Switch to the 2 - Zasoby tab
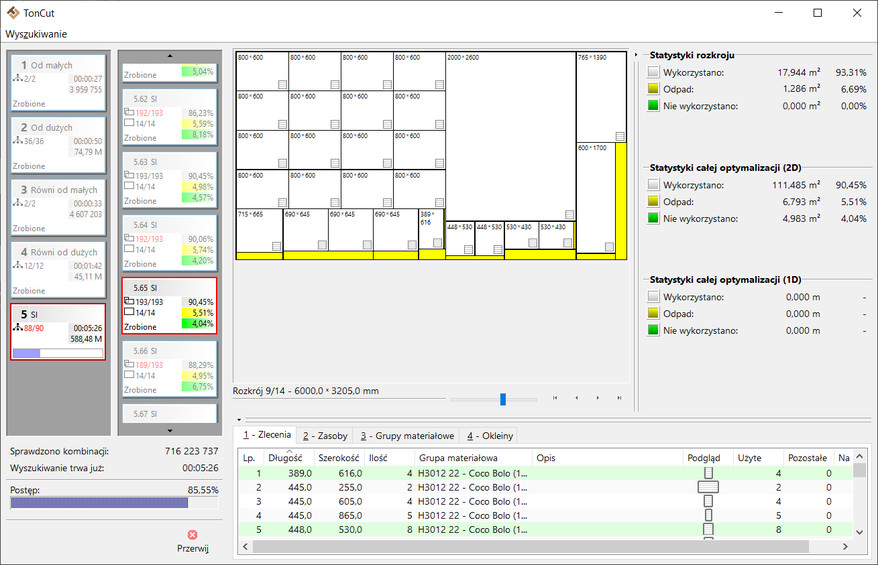 point(325,436)
